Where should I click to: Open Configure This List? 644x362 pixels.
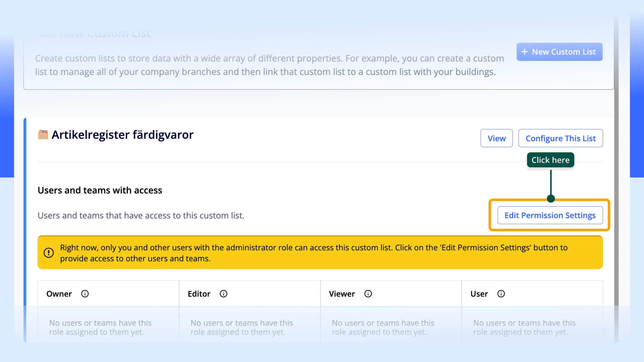click(x=560, y=138)
